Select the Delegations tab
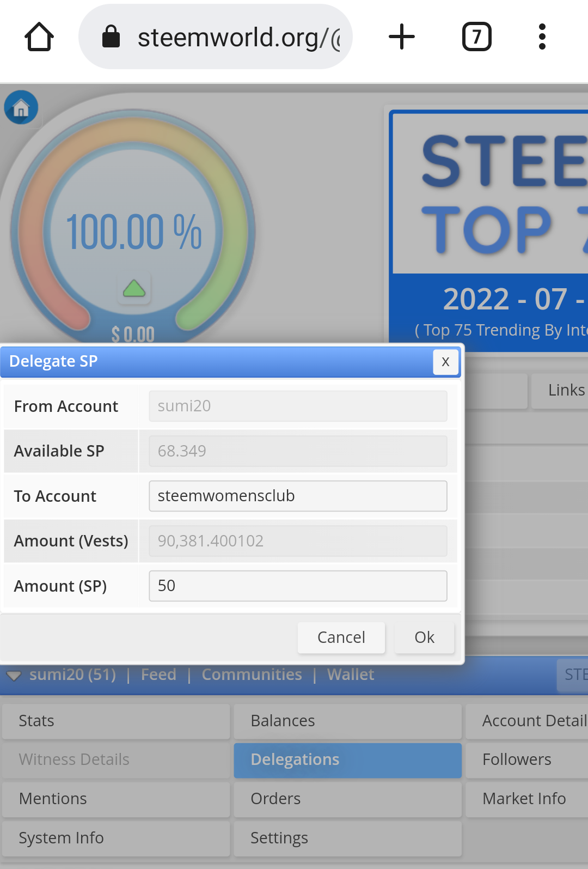 tap(347, 759)
